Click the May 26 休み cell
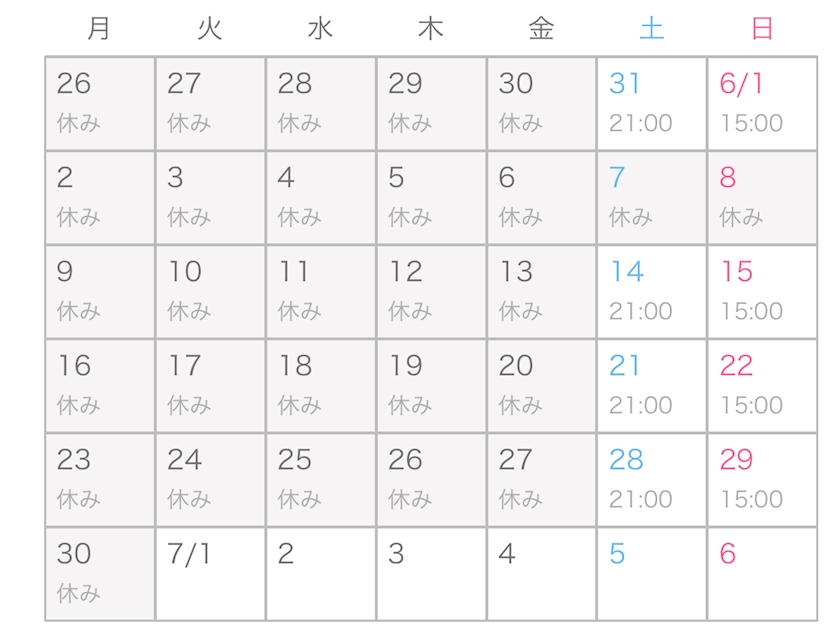The image size is (840, 639). (x=100, y=103)
